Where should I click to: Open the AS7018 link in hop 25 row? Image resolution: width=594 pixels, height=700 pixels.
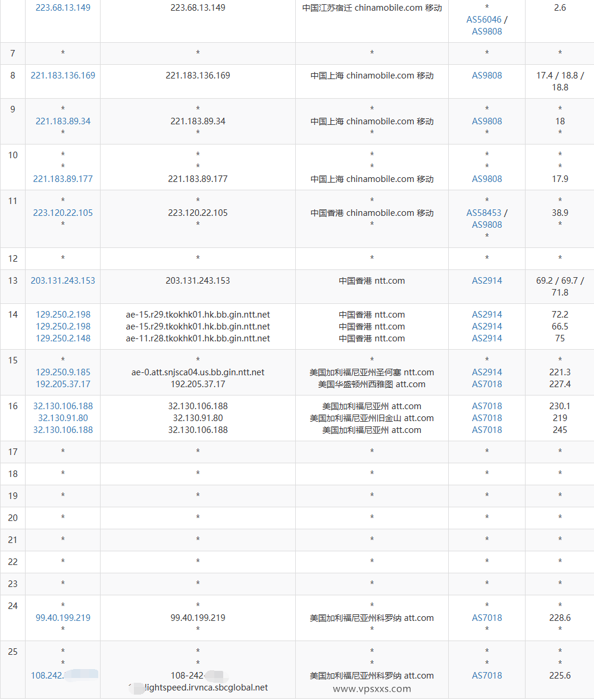click(x=487, y=676)
